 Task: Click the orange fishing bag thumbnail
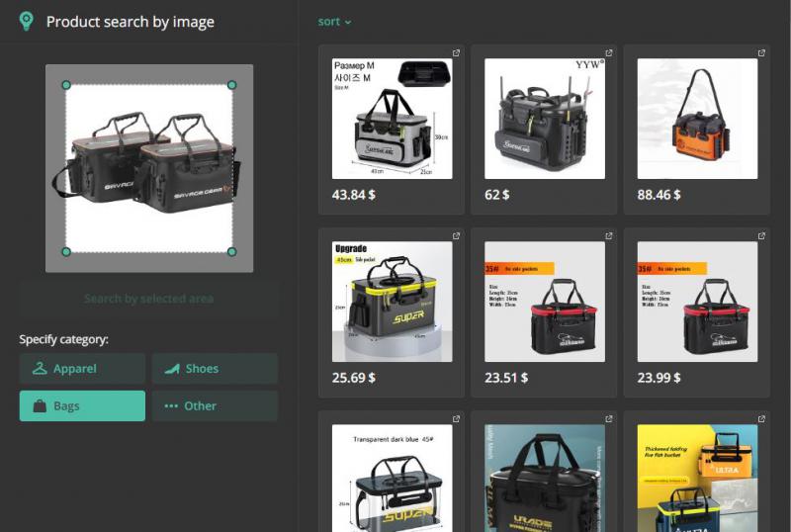coord(697,119)
